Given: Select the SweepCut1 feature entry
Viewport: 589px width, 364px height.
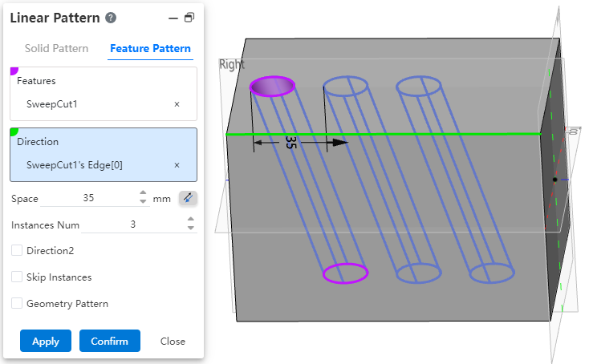Looking at the screenshot, I should (52, 104).
